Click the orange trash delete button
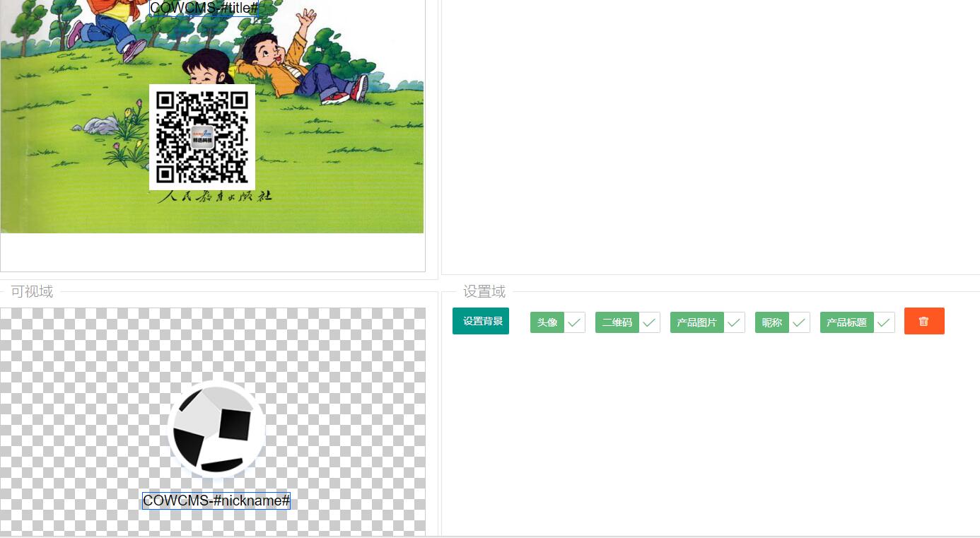Screen dimensions: 980x538 pos(924,321)
